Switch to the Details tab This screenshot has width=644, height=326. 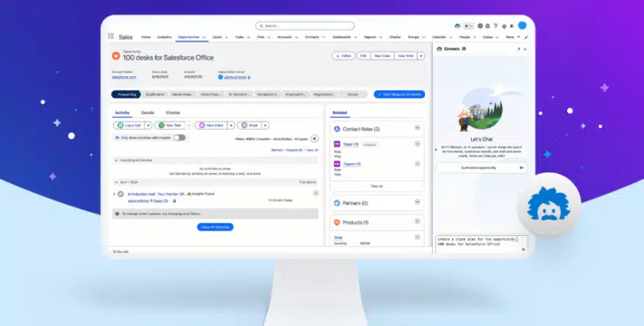tap(147, 113)
